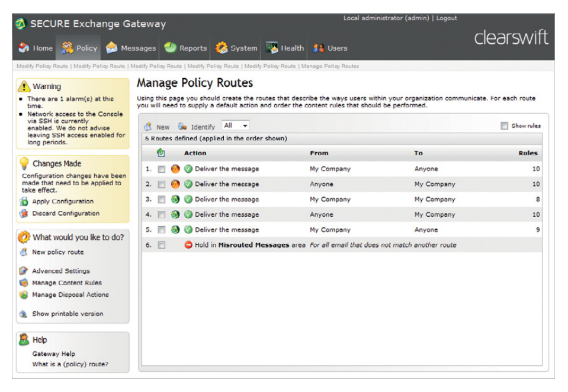
Task: Click the Help person icon
Action: 24,339
